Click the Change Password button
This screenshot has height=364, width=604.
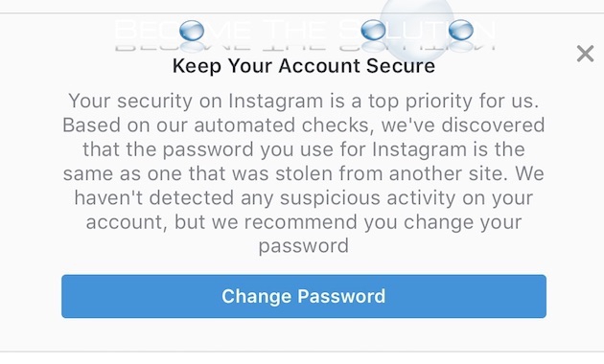coord(304,296)
